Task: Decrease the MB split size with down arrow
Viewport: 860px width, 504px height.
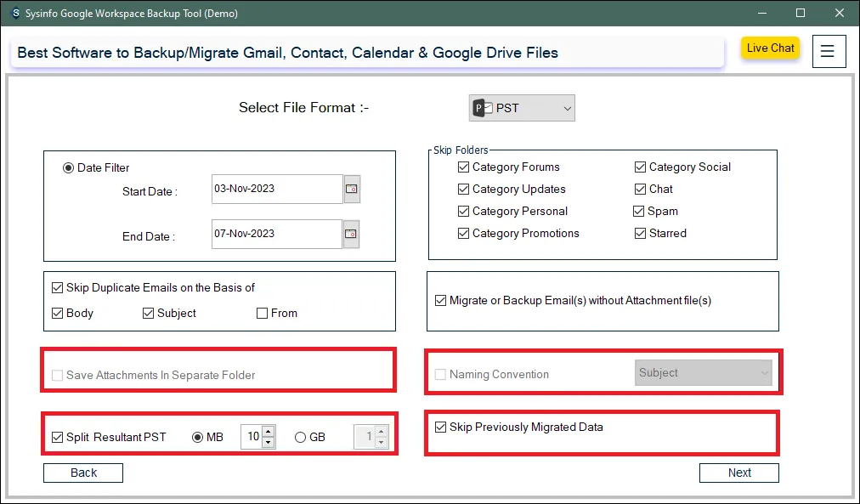Action: click(x=269, y=443)
